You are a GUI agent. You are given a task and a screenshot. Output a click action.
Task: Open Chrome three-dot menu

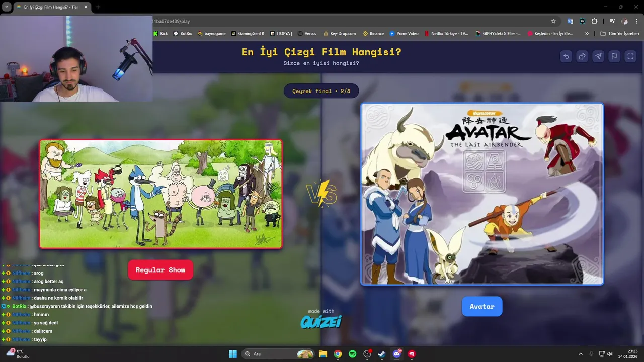(x=636, y=21)
